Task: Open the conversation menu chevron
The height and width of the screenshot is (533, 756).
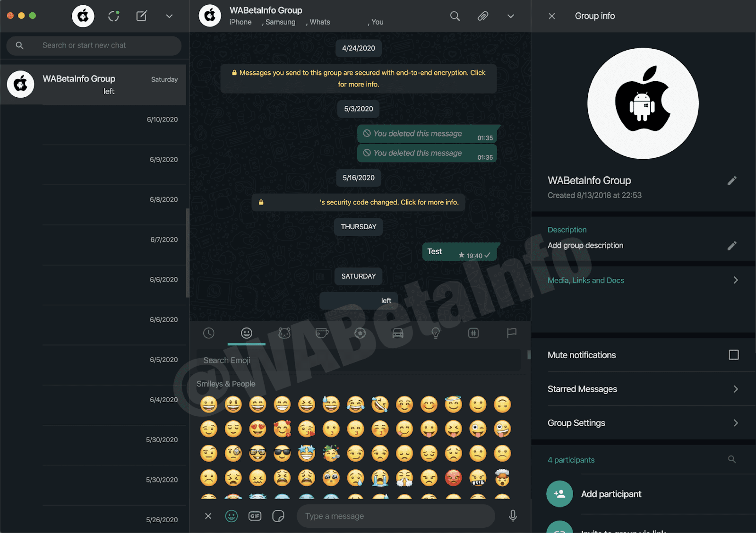Action: coord(511,16)
